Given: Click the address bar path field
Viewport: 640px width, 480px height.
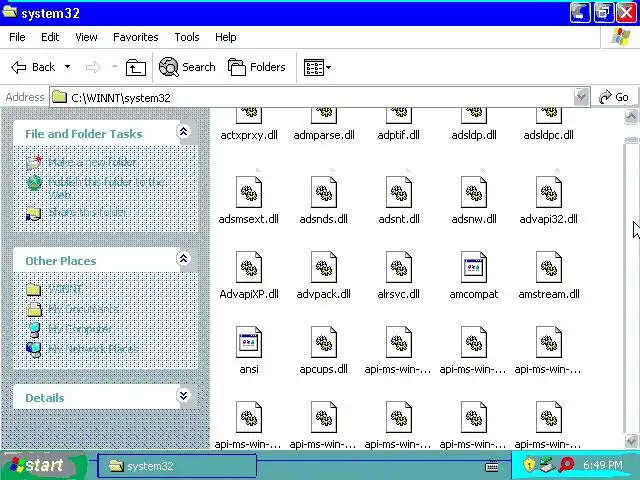Looking at the screenshot, I should 312,98.
